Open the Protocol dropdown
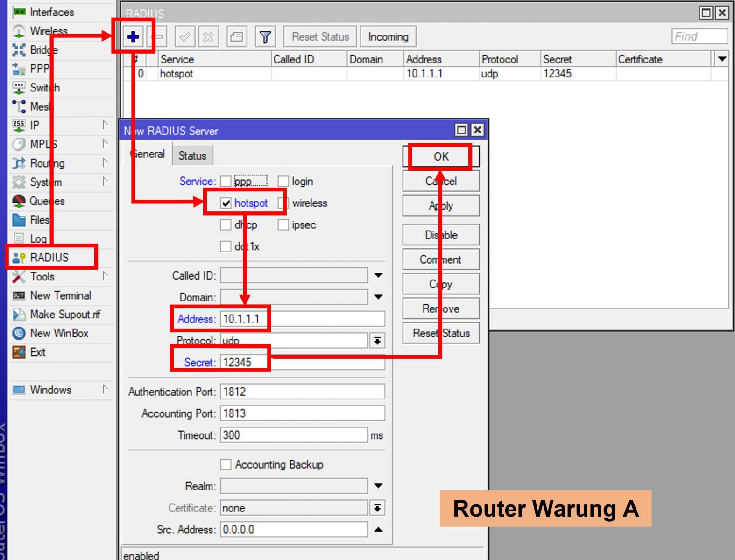The image size is (735, 560). coord(377,341)
